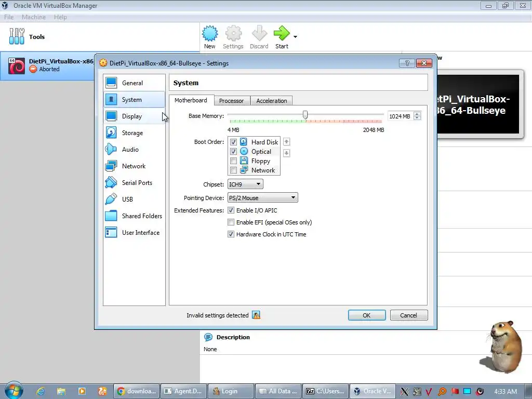The height and width of the screenshot is (399, 532).
Task: Open the Network settings category
Action: (134, 166)
